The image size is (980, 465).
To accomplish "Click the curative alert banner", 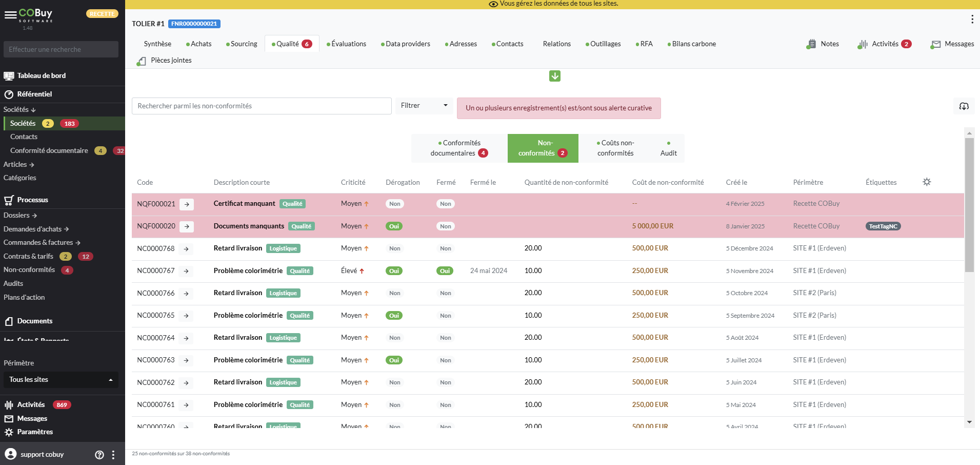I will (558, 108).
